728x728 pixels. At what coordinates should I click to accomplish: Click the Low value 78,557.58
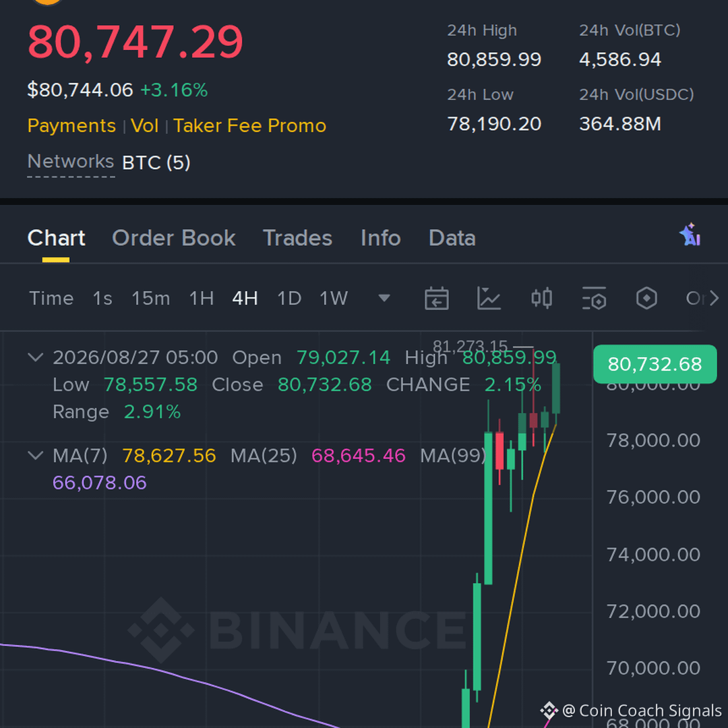click(x=150, y=385)
